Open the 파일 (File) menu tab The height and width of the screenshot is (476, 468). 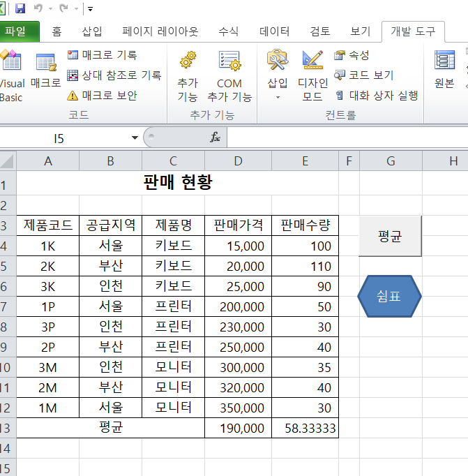tap(17, 31)
